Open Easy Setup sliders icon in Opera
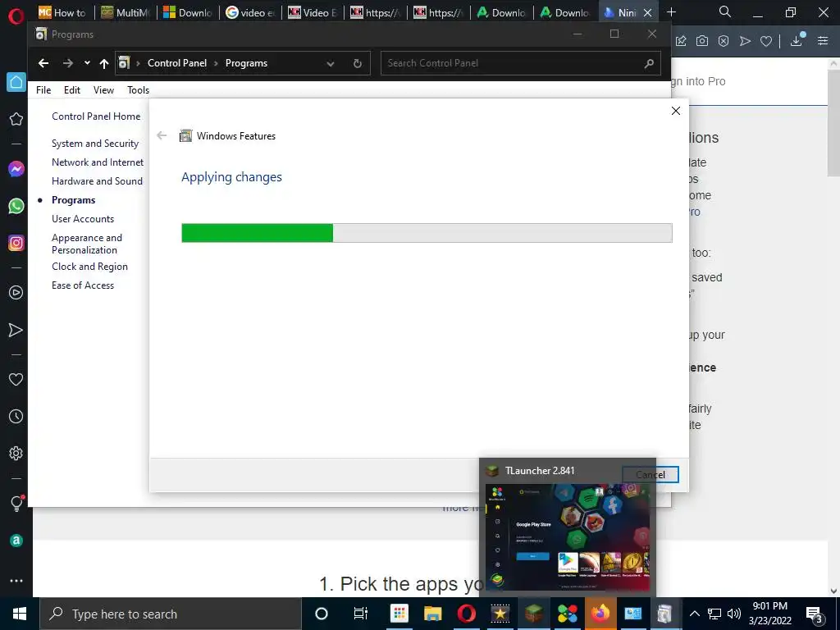 point(823,41)
